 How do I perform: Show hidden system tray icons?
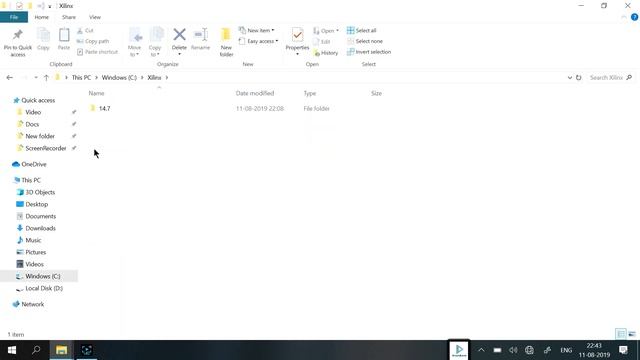point(481,350)
